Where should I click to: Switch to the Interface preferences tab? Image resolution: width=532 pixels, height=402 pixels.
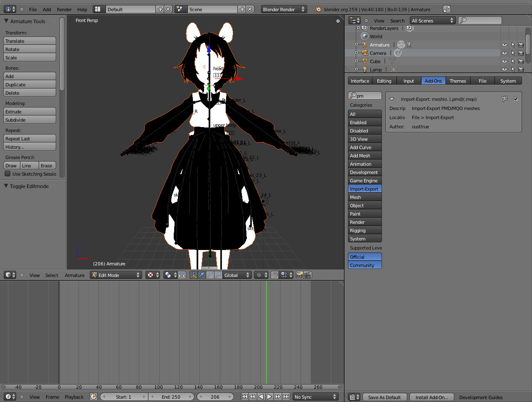coord(360,81)
